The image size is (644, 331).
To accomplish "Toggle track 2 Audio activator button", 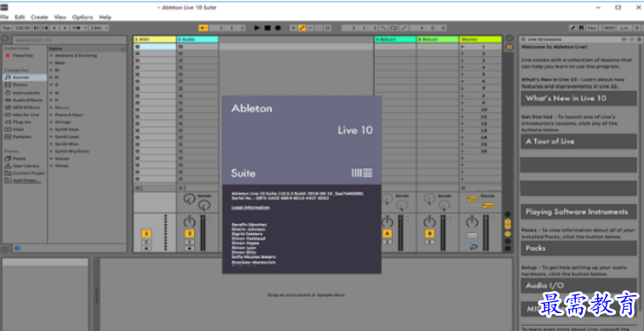I will tap(189, 234).
